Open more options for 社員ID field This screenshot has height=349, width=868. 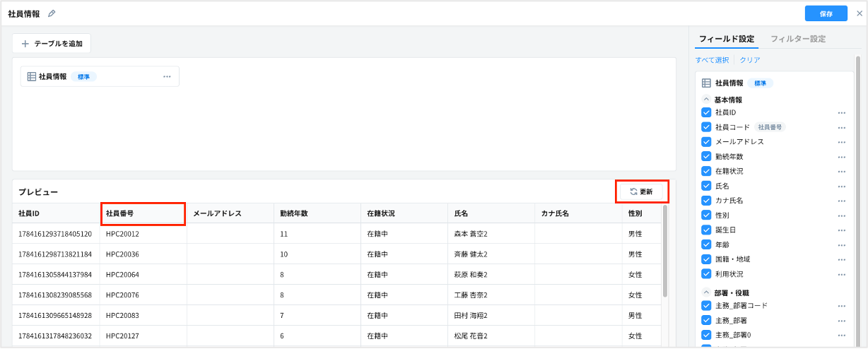[x=841, y=112]
